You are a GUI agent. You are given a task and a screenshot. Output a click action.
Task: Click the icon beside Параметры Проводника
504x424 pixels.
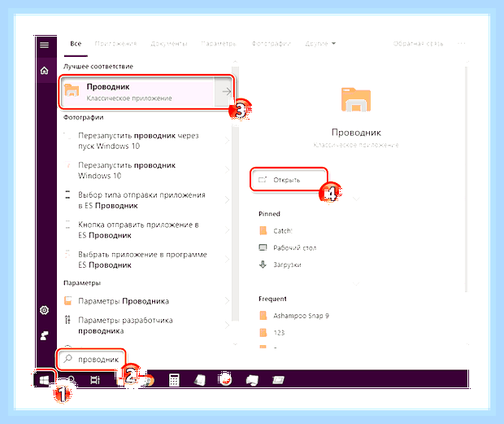coord(67,301)
